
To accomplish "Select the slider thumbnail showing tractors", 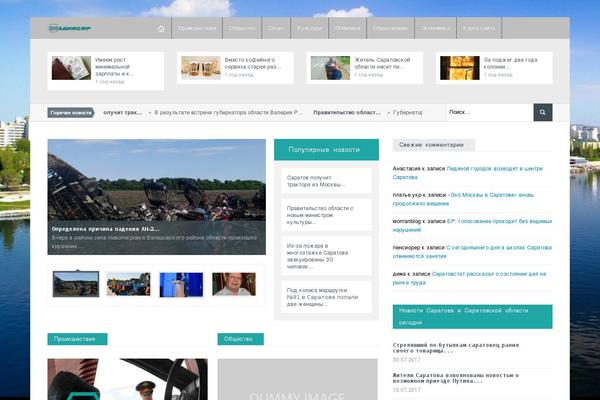I will pyautogui.click(x=128, y=284).
